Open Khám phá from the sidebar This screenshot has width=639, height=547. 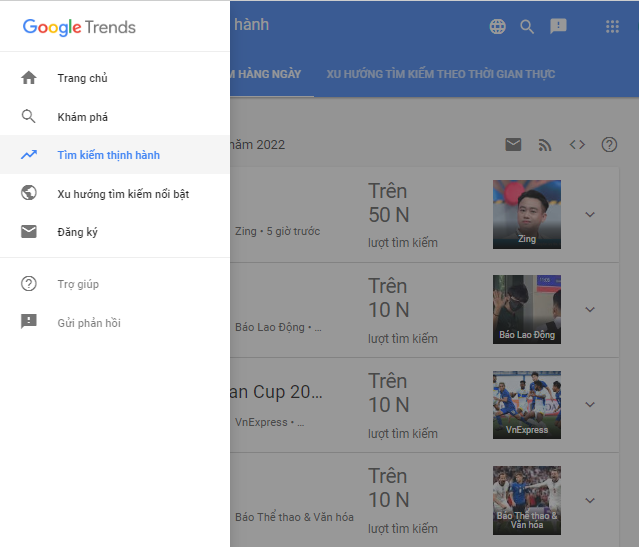82,117
